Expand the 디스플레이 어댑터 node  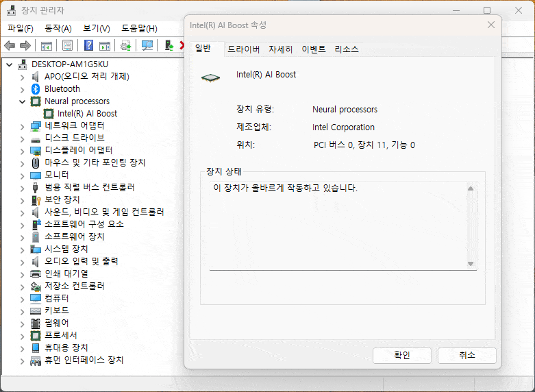tap(23, 151)
